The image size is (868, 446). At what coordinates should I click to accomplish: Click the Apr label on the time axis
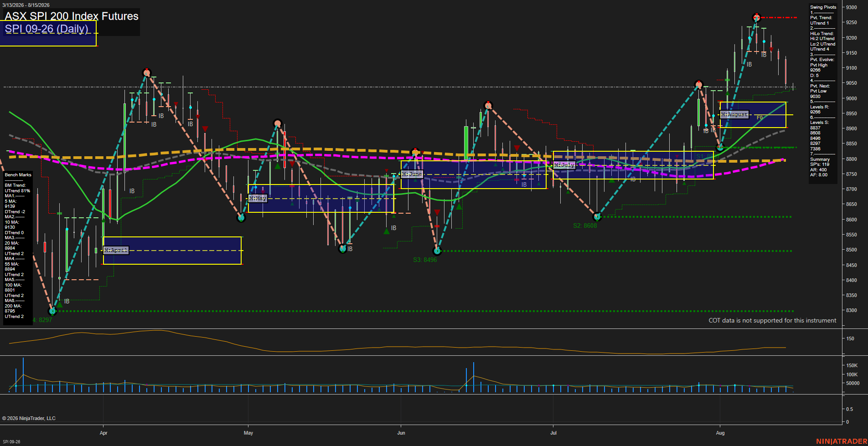click(x=103, y=433)
